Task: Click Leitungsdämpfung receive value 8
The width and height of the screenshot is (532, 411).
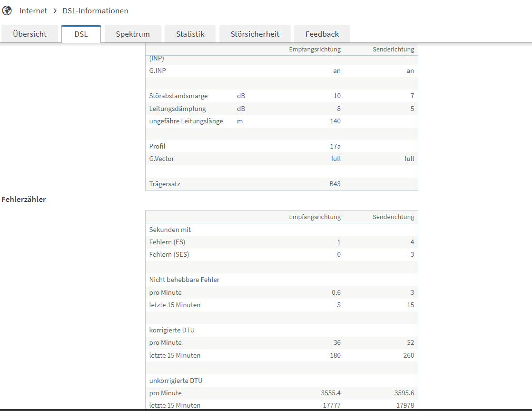Action: pos(339,109)
